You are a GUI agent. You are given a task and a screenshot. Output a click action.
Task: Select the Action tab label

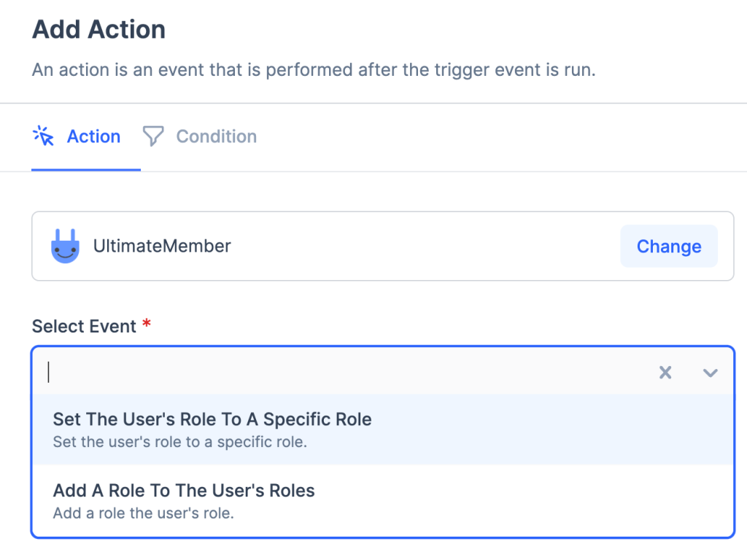click(x=93, y=136)
